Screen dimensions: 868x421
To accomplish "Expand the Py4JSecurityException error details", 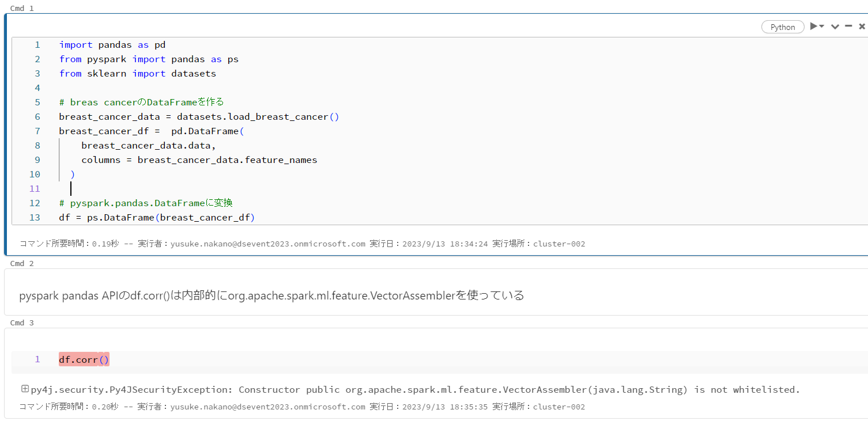I will (25, 389).
